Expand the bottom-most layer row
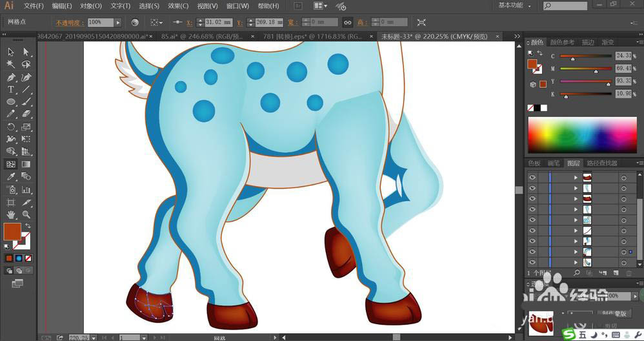 coord(576,262)
